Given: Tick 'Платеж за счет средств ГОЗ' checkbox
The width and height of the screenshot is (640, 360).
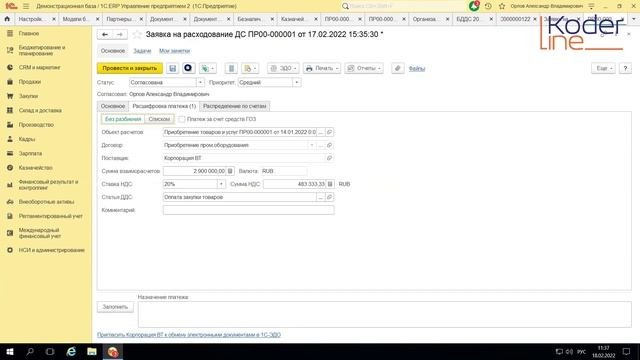Looking at the screenshot, I should click(x=182, y=119).
